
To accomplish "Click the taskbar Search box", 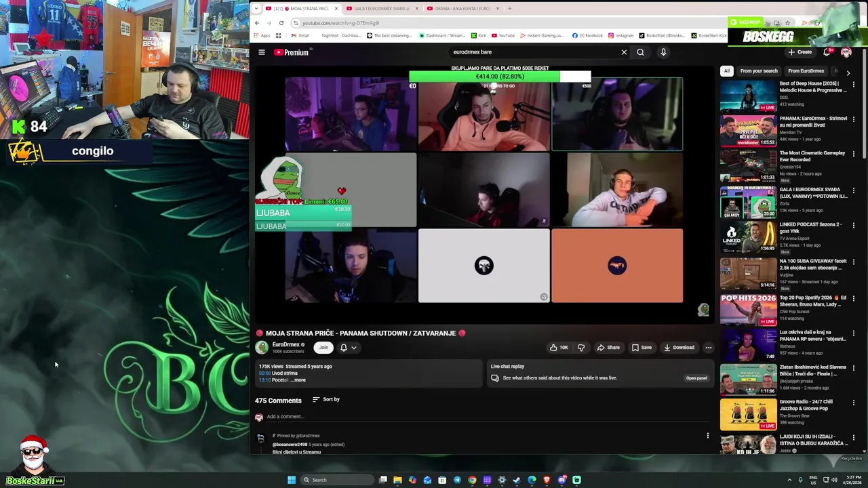I will [x=338, y=480].
